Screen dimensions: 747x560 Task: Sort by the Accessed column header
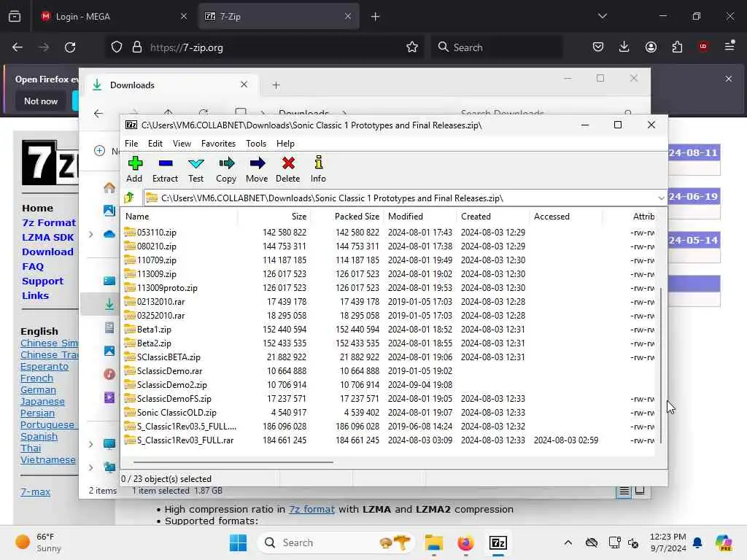coord(566,216)
